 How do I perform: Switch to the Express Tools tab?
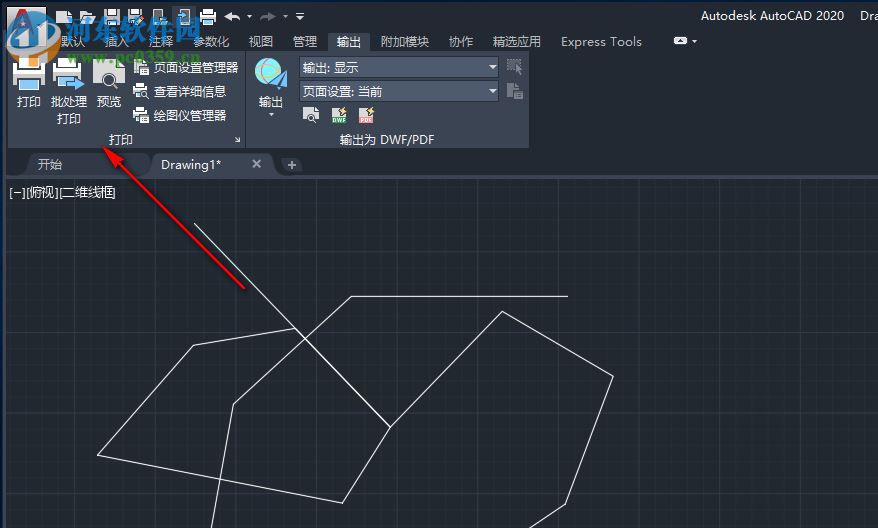[601, 41]
